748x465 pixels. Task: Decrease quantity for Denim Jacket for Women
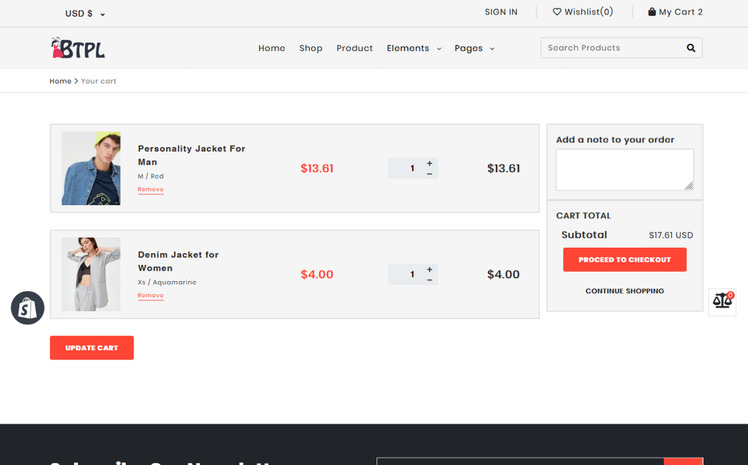coord(429,280)
